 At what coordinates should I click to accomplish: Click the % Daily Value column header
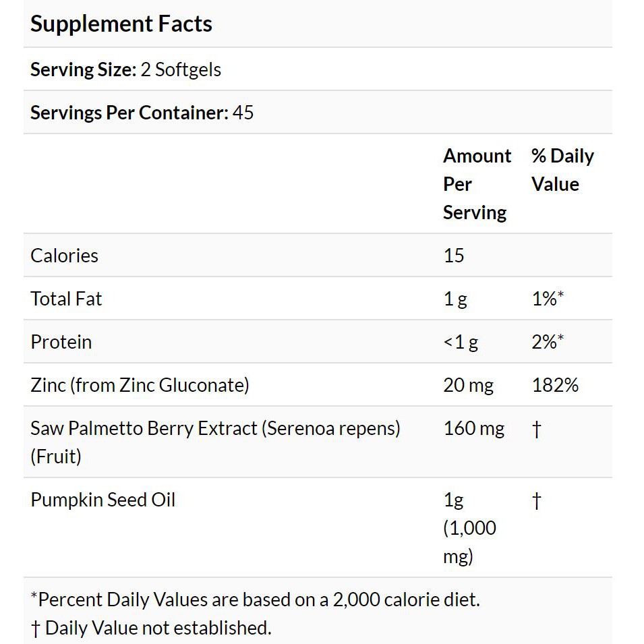tap(562, 170)
